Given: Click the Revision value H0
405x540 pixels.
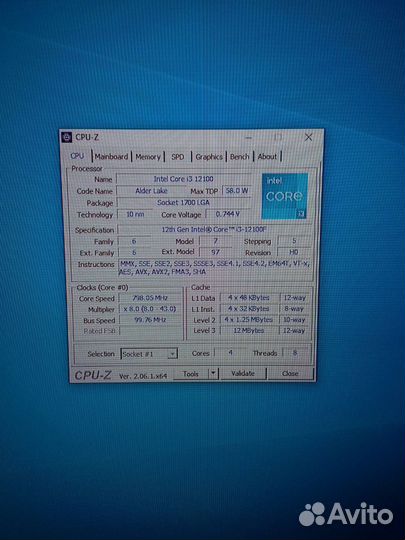Looking at the screenshot, I should 294,252.
